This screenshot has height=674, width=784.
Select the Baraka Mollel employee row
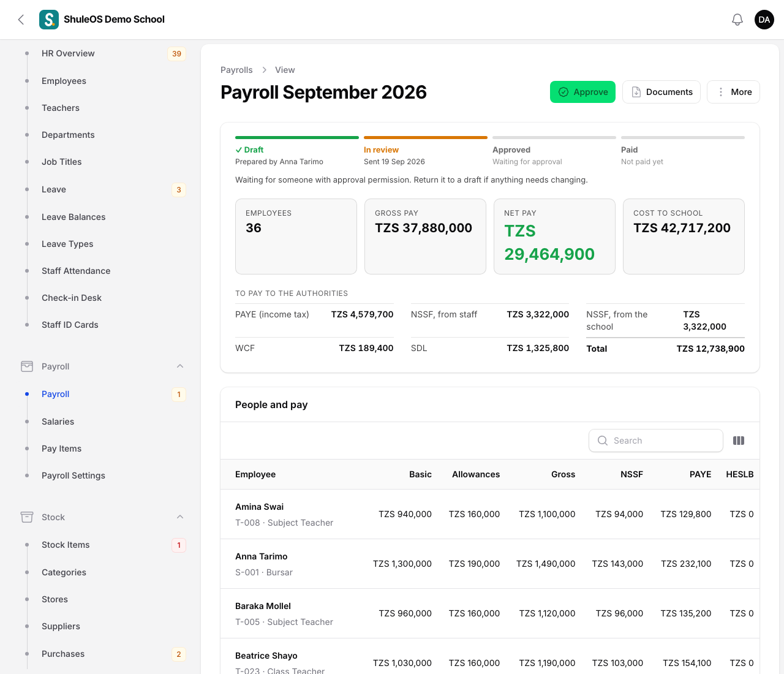pos(490,613)
